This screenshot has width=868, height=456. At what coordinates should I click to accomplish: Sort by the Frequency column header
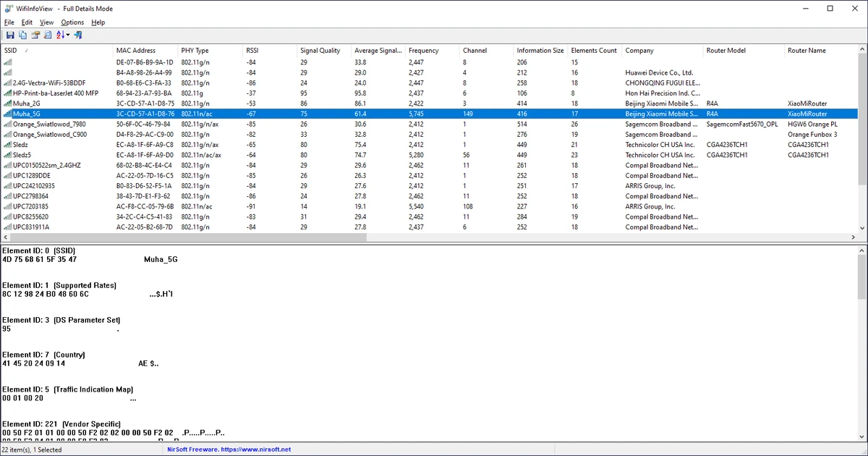pos(433,51)
